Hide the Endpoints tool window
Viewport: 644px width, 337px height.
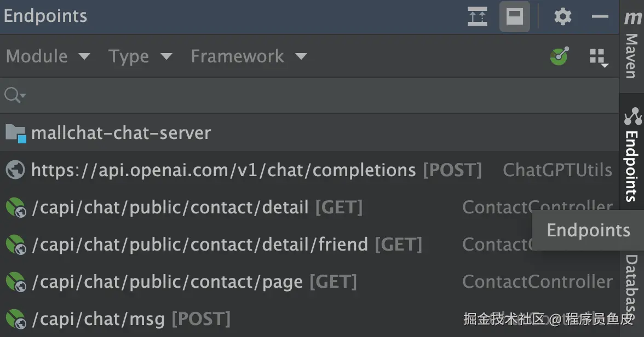[600, 16]
